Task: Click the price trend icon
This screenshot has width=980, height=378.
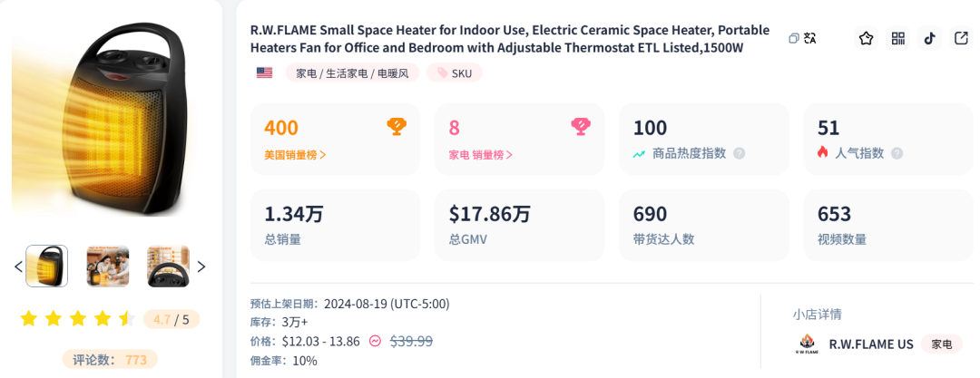Action: click(x=375, y=341)
